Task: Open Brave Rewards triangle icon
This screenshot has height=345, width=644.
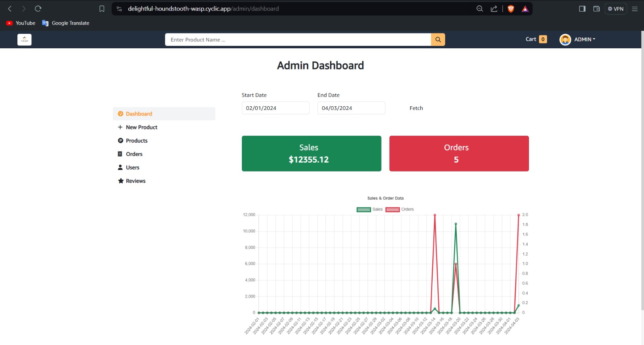Action: point(525,8)
